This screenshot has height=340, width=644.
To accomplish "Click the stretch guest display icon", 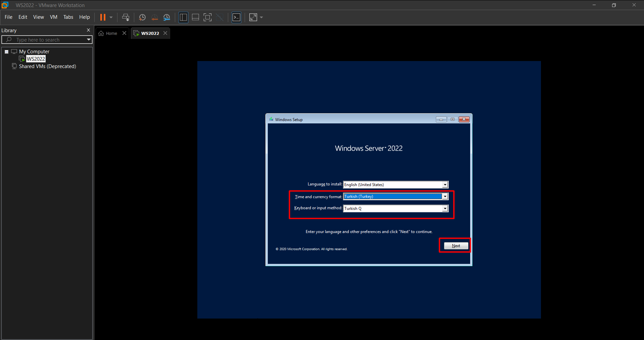I will click(x=253, y=17).
